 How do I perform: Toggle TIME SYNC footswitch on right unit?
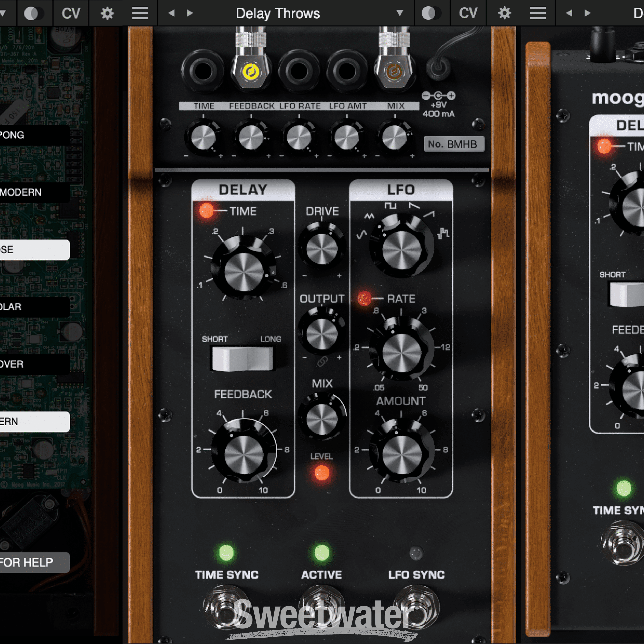(x=623, y=543)
